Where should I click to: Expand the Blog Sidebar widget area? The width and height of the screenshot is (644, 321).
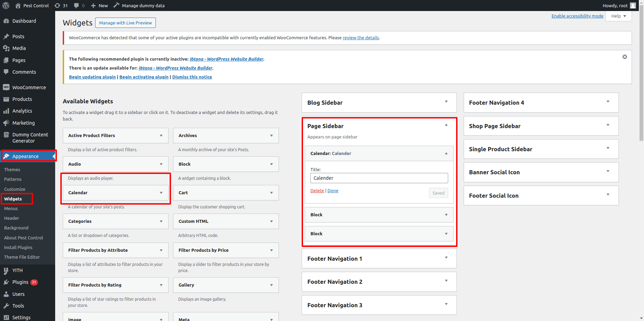click(x=446, y=102)
